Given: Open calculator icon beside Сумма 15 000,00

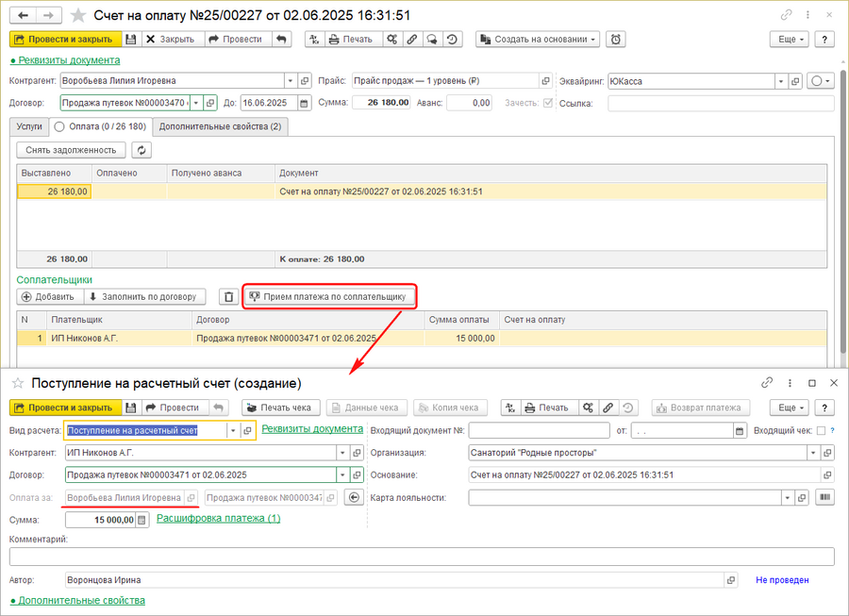Looking at the screenshot, I should coord(142,519).
